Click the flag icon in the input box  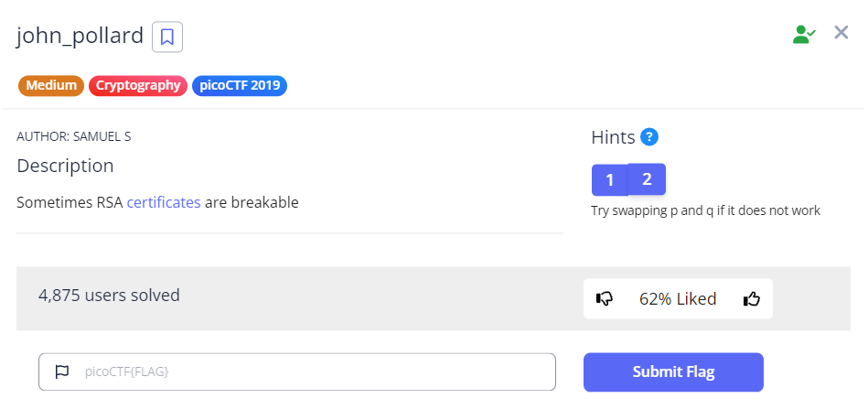coord(62,372)
